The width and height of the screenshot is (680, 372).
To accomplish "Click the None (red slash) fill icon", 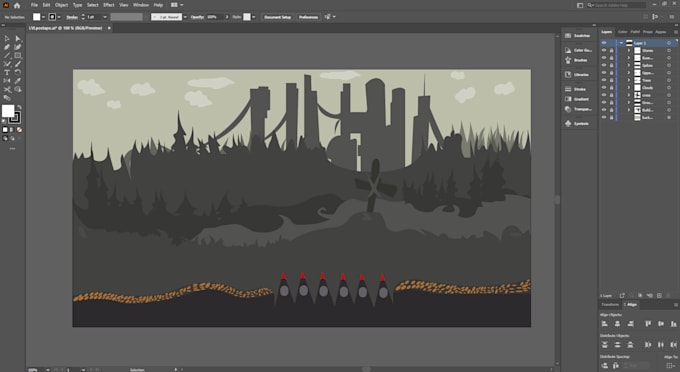I will pos(19,130).
